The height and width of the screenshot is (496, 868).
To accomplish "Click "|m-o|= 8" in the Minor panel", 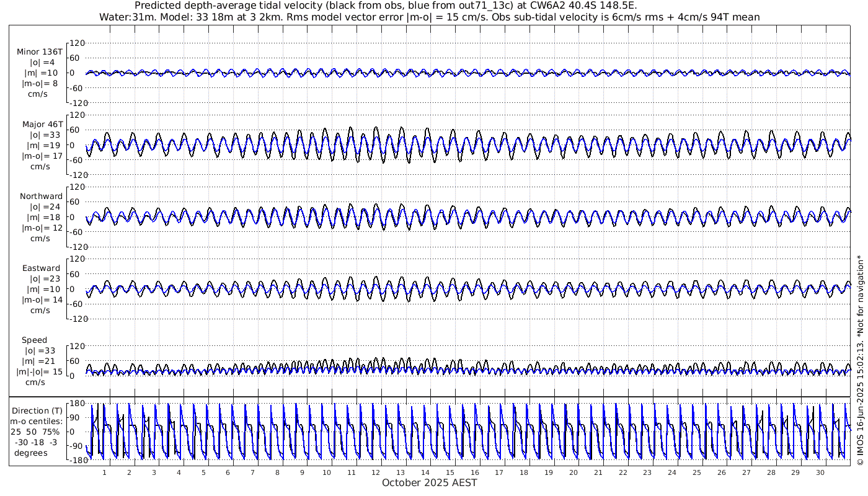I will click(40, 83).
